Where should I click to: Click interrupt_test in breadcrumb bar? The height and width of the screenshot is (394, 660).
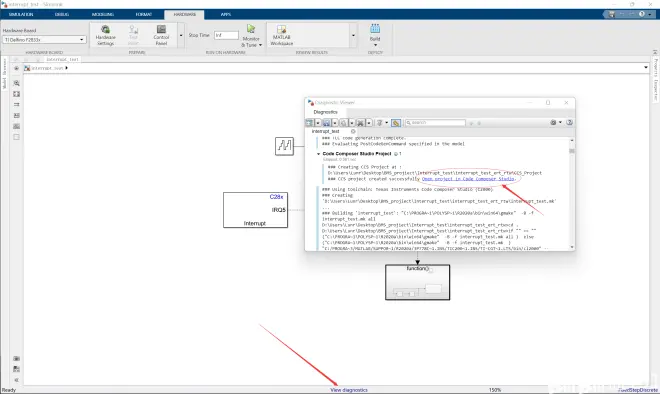click(x=48, y=68)
